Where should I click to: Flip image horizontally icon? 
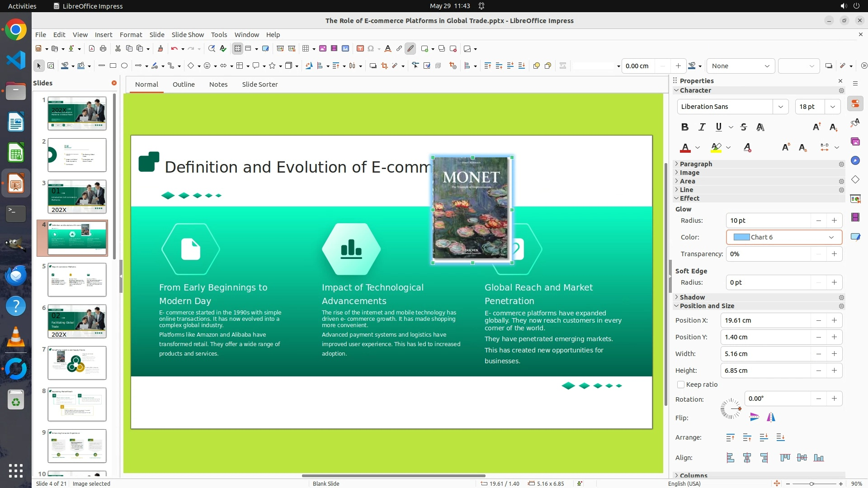click(771, 418)
